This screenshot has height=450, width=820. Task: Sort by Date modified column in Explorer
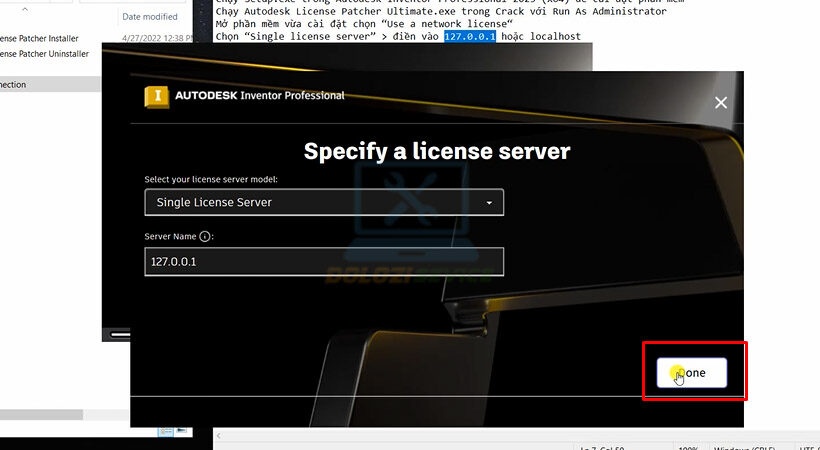[150, 17]
